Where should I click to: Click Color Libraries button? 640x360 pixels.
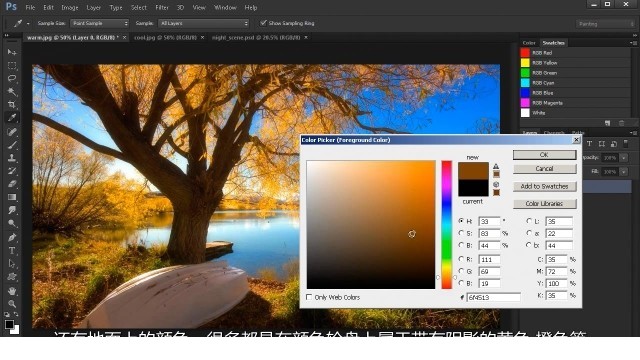[x=544, y=203]
